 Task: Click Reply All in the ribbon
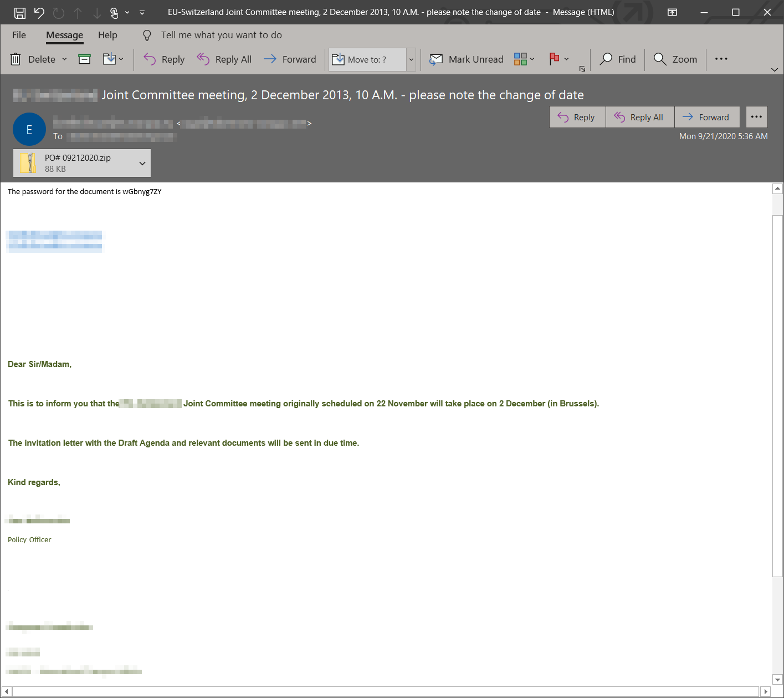pyautogui.click(x=224, y=59)
